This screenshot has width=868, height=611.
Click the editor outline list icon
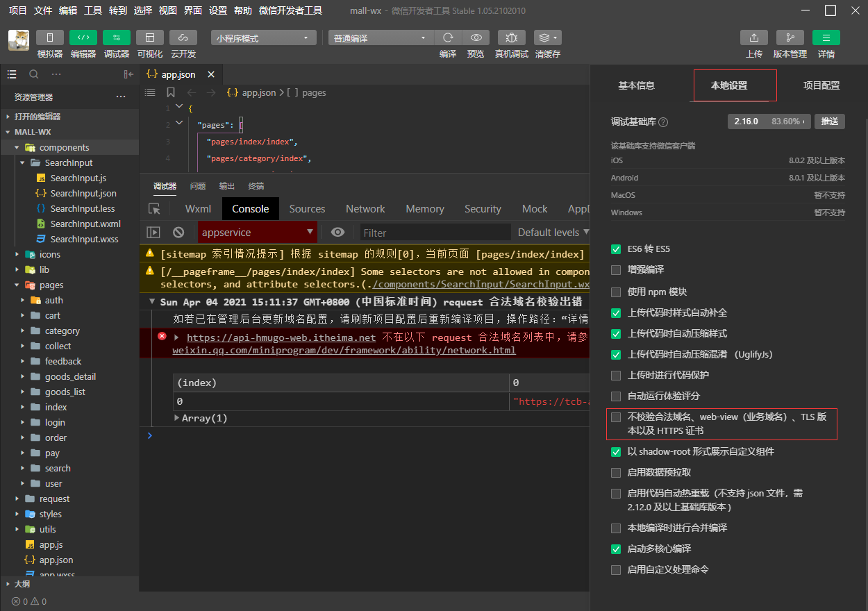[x=149, y=92]
